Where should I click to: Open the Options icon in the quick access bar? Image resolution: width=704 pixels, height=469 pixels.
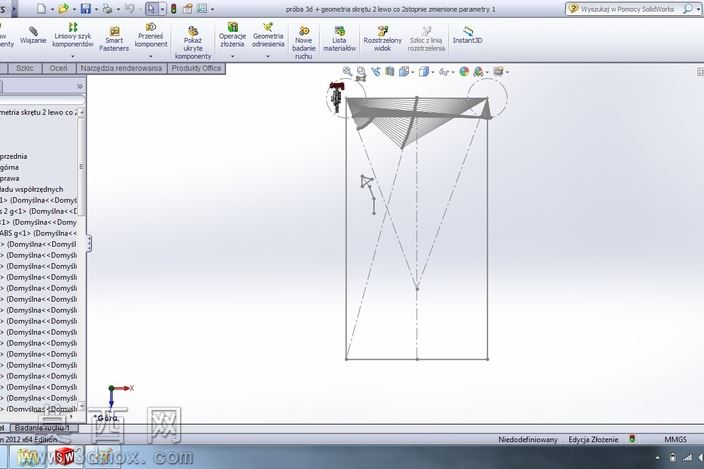(x=202, y=9)
